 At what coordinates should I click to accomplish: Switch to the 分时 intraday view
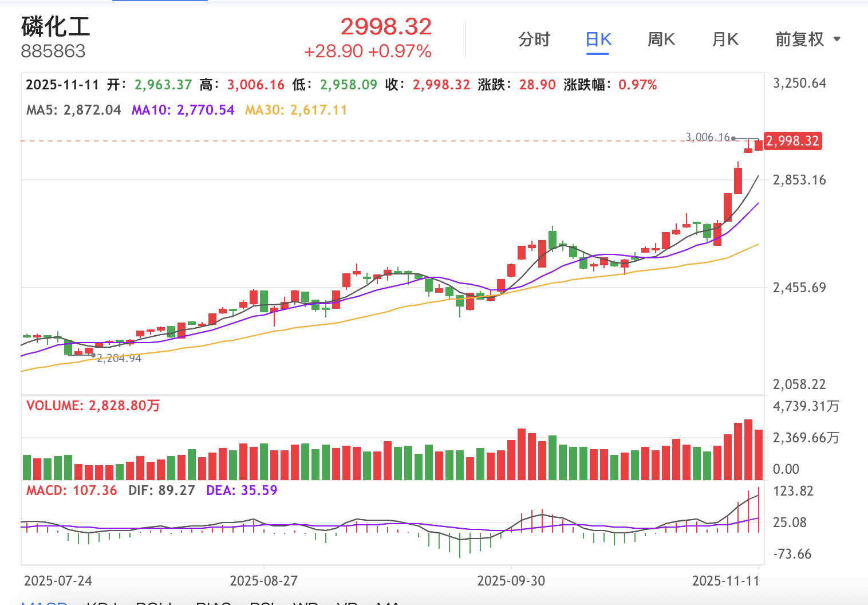pyautogui.click(x=534, y=40)
